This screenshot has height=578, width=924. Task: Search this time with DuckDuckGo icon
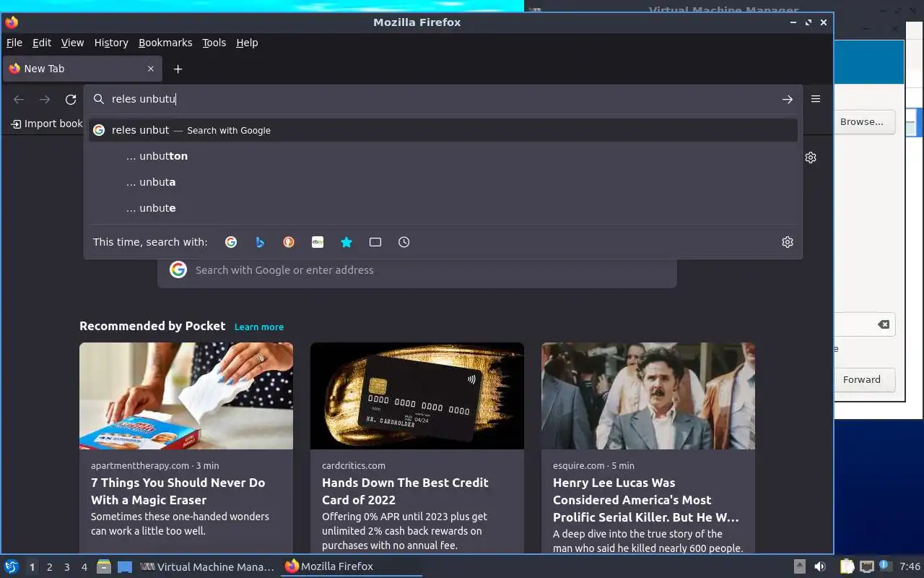(289, 242)
